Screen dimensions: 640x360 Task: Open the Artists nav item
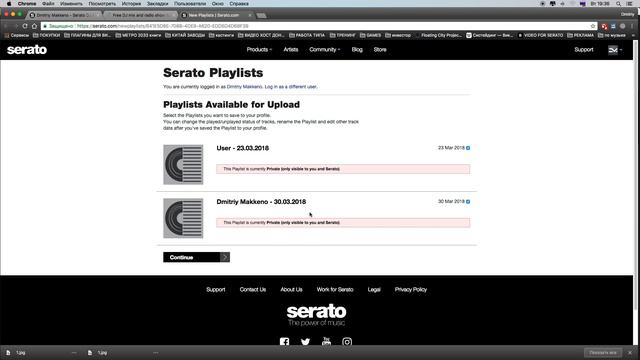tap(291, 49)
